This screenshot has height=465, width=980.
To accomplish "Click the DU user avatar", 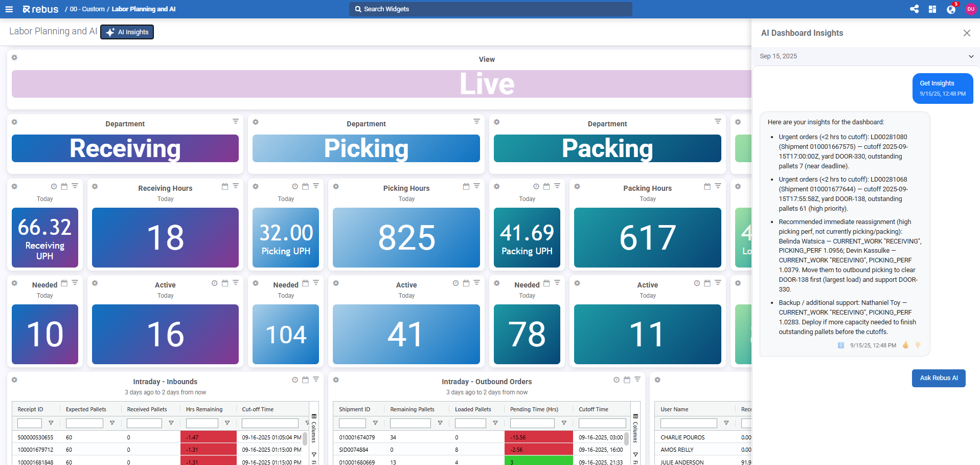I will [970, 9].
